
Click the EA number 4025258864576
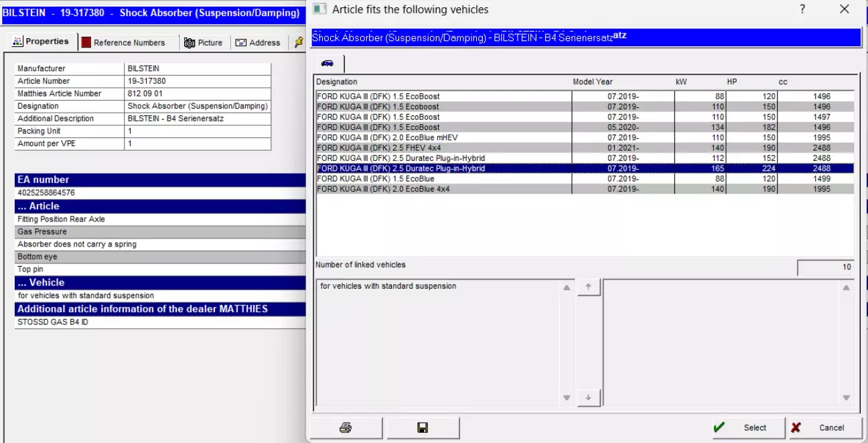point(46,193)
